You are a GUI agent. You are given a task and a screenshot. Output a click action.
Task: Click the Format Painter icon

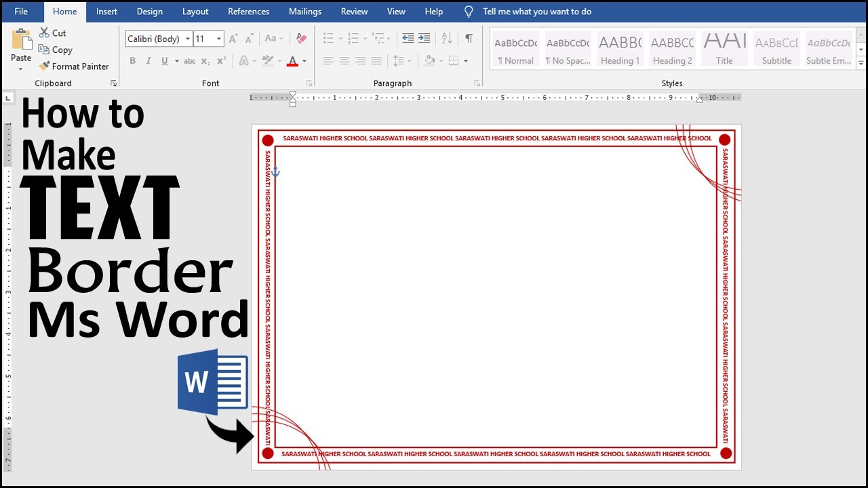pos(45,66)
